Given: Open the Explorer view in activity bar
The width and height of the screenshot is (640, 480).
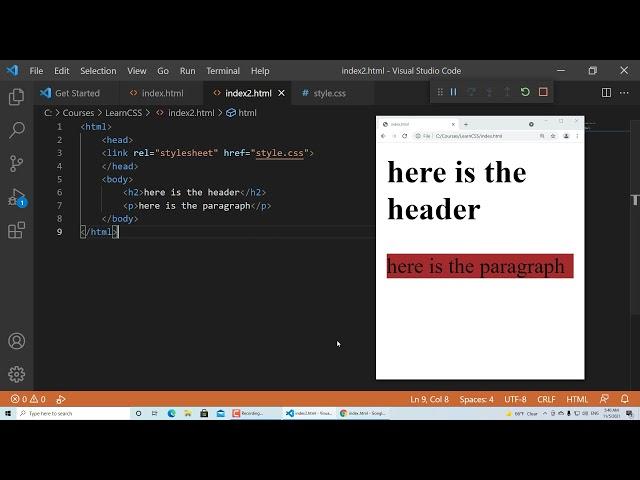Looking at the screenshot, I should tap(16, 97).
